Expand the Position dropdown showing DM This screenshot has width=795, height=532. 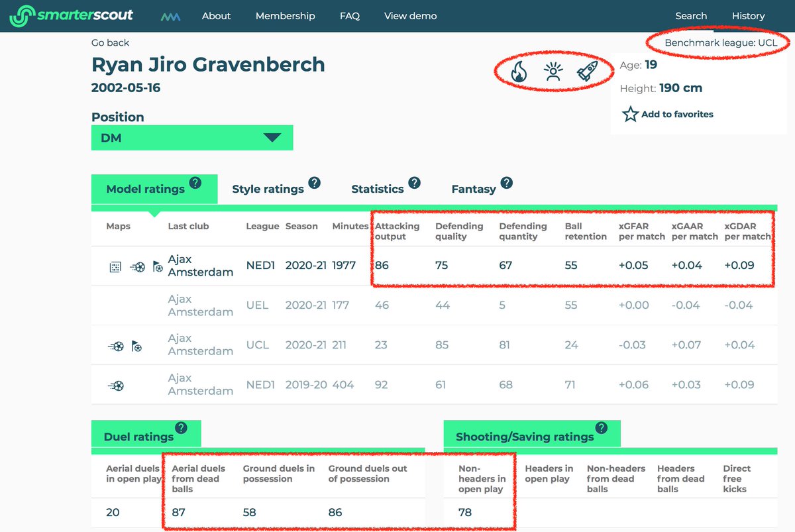coord(192,138)
